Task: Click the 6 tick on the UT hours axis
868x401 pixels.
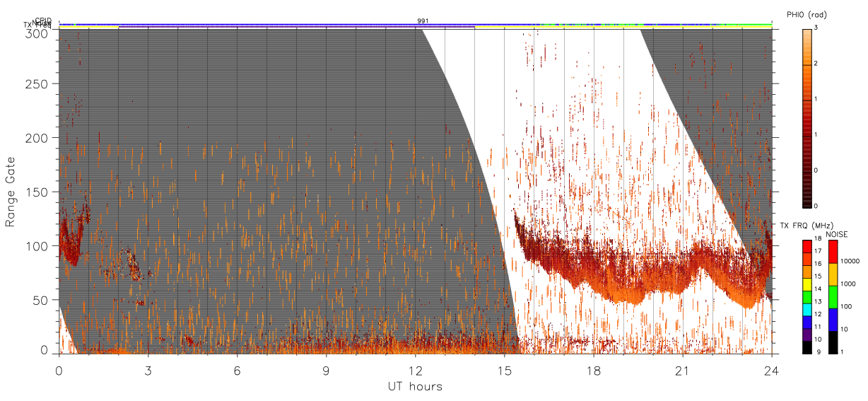Action: [237, 371]
